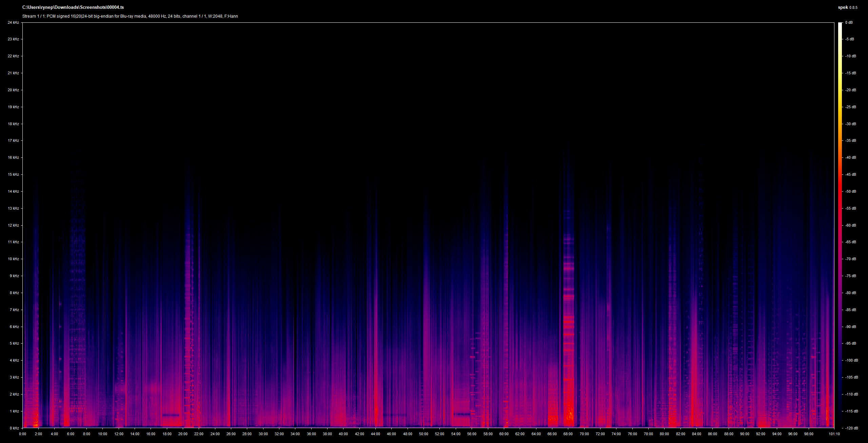Screen dimensions: 868x443
Task: Click the 101:10 end time label
Action: 834,434
